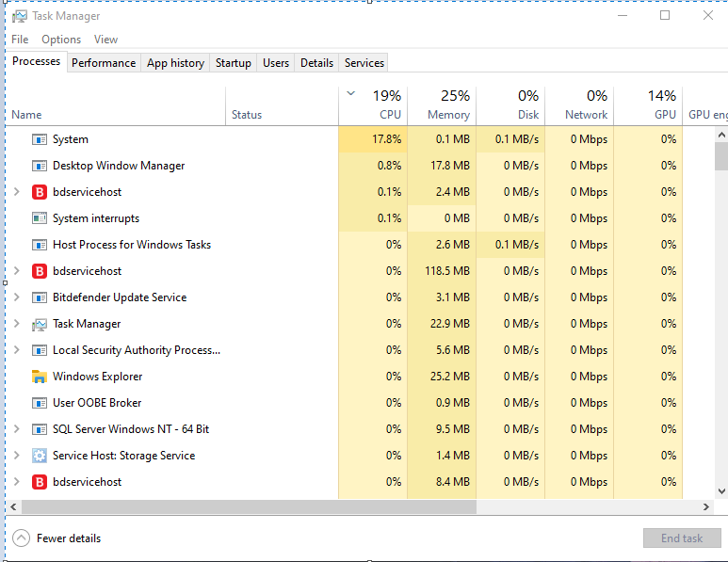Select Host Process for Windows Tasks name

coord(132,245)
